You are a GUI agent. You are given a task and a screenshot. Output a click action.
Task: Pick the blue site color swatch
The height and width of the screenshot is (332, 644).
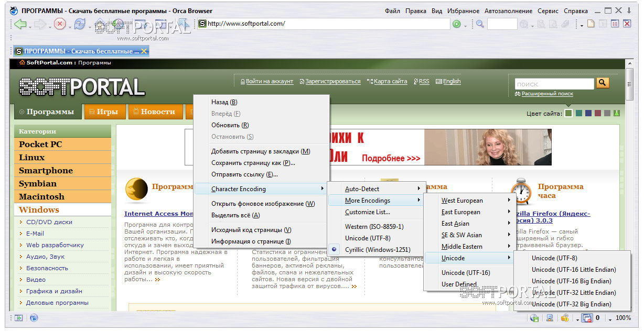(588, 113)
